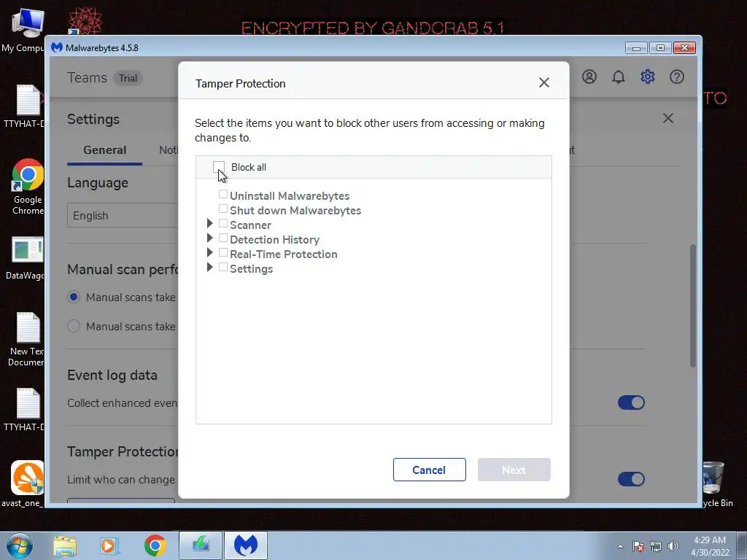The height and width of the screenshot is (560, 747).
Task: Open the account profile icon
Action: [x=589, y=77]
